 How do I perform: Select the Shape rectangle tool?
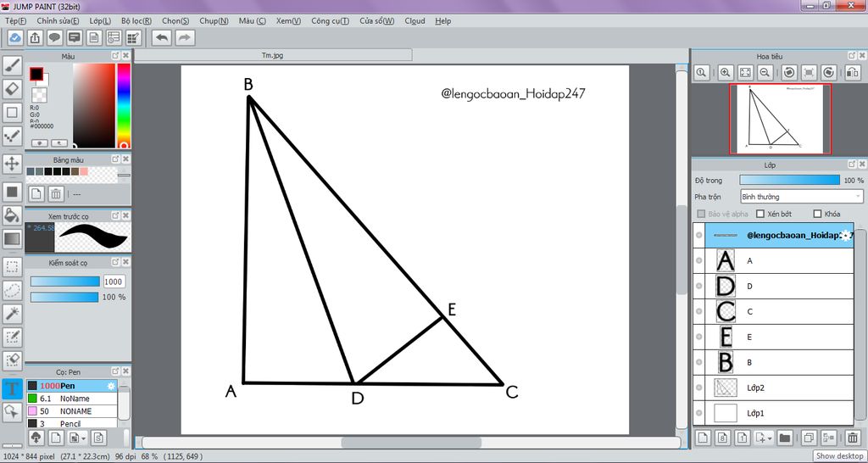[12, 113]
